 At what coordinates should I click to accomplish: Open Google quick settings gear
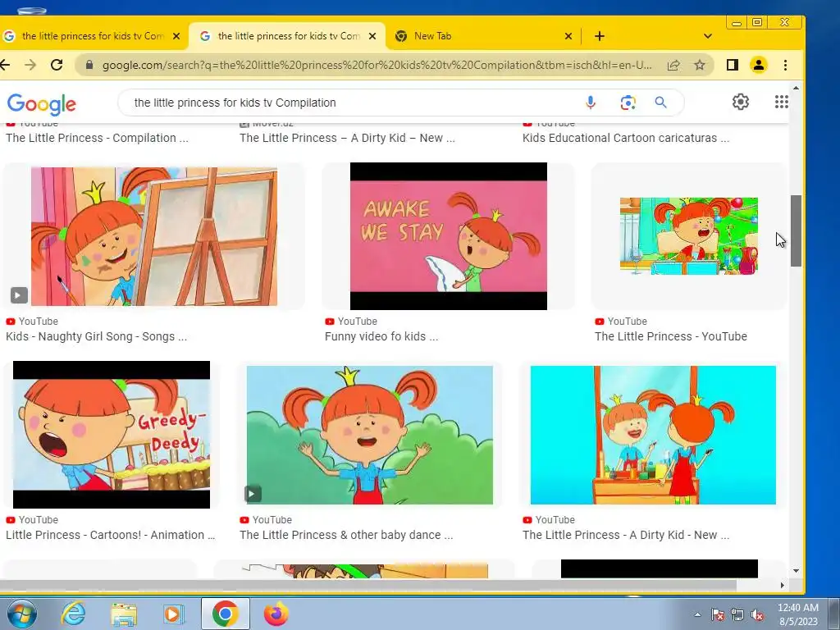[741, 102]
